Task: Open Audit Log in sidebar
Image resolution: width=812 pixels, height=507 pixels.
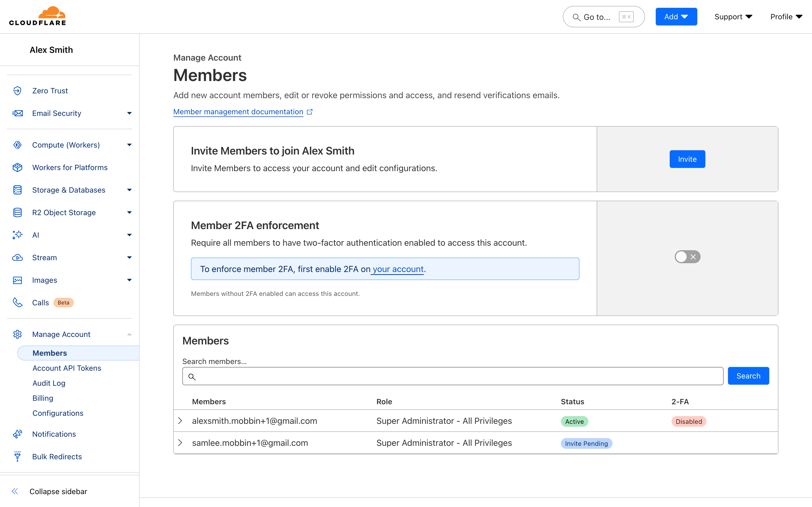Action: 49,383
